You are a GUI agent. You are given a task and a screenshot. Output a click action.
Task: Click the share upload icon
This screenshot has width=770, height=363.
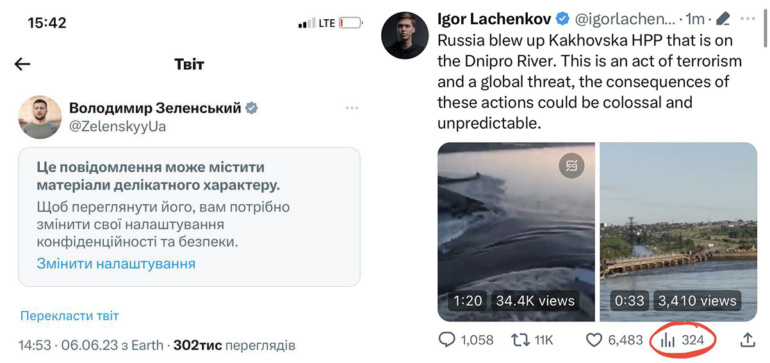747,339
